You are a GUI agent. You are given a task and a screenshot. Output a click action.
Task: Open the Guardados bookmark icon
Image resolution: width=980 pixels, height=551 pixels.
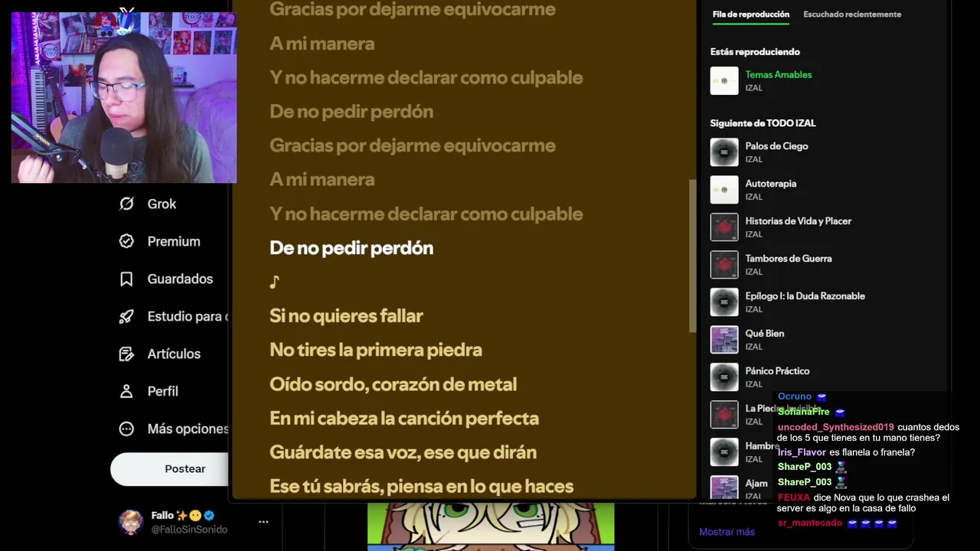[126, 279]
